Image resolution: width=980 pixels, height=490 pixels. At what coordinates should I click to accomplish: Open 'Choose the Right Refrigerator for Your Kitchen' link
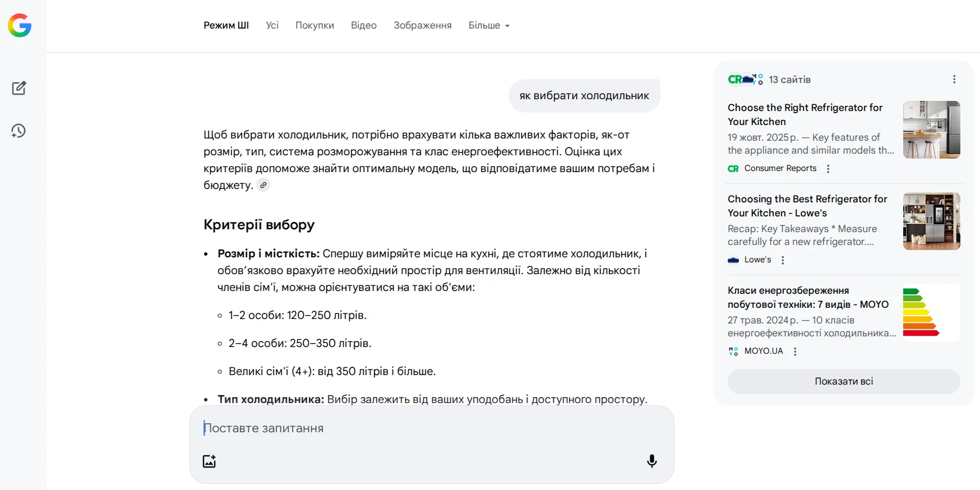pyautogui.click(x=805, y=114)
